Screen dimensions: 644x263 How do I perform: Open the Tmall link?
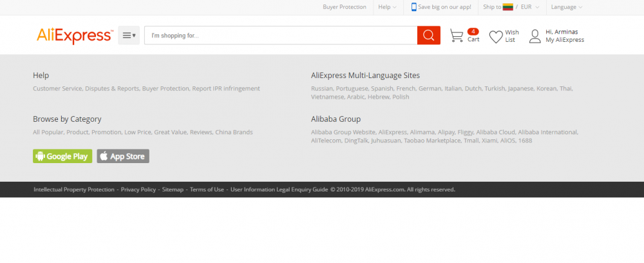[x=471, y=141]
